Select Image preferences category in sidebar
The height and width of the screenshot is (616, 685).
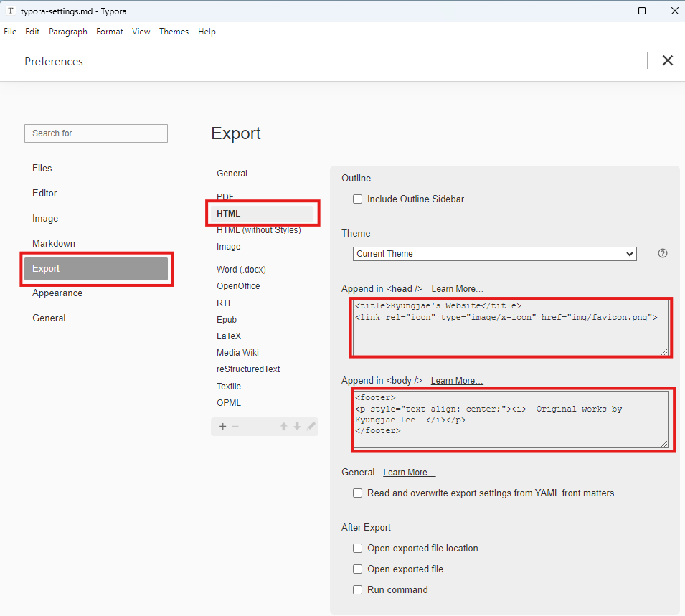pos(45,219)
